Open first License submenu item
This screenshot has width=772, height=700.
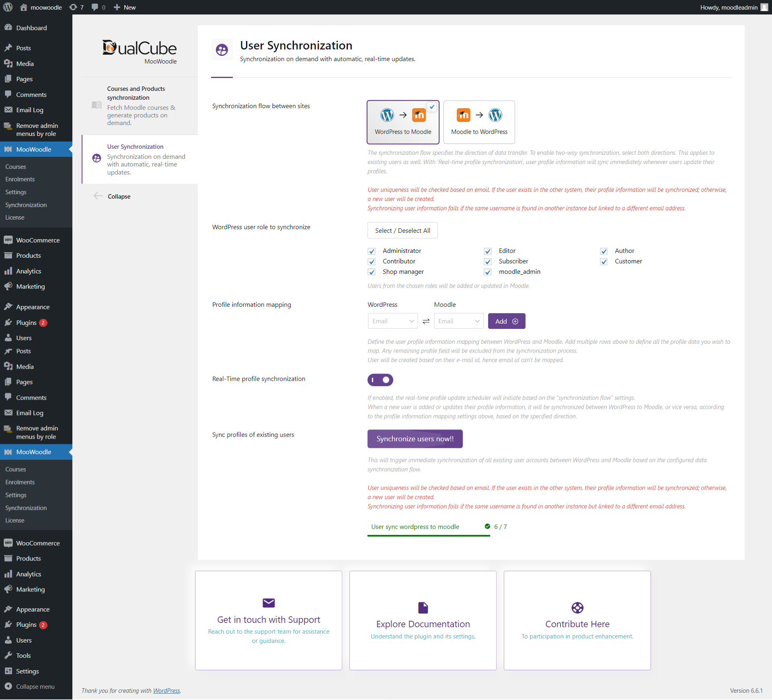(15, 218)
